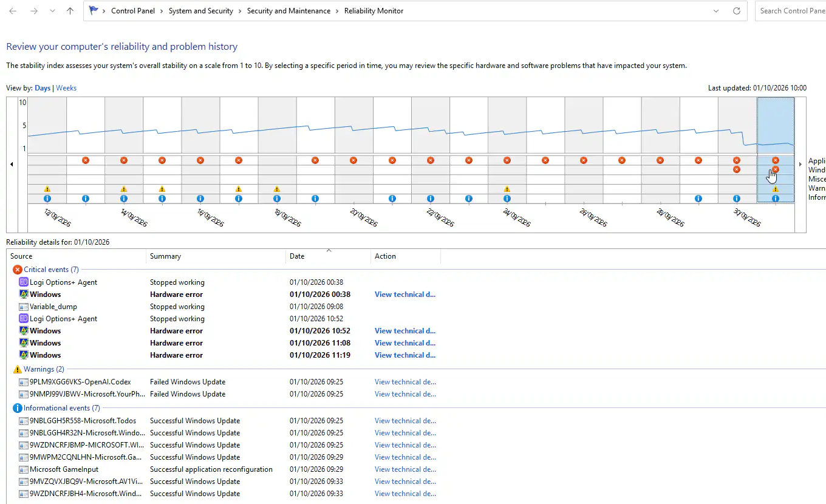Switch chart view to Days
826x504 pixels.
pos(43,88)
